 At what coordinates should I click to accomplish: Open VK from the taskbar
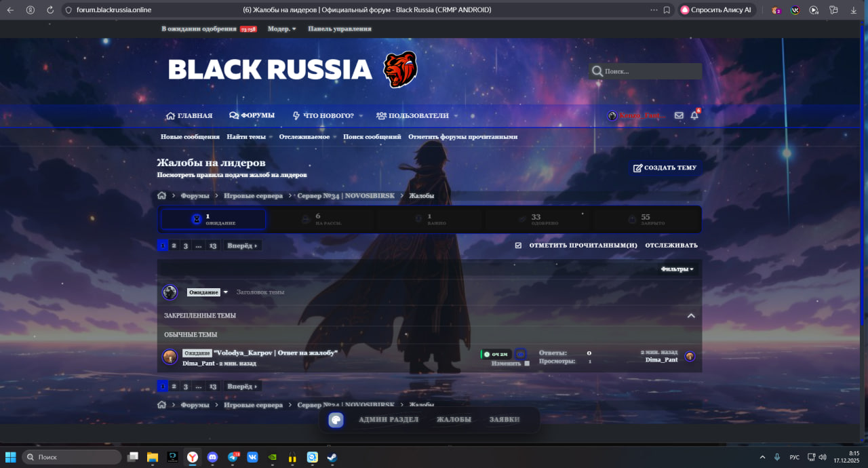(x=252, y=457)
